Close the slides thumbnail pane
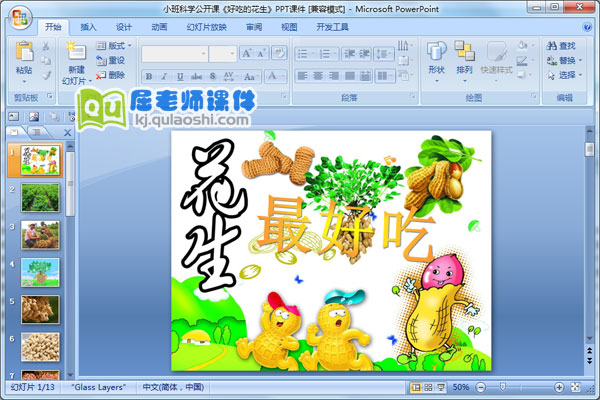600x400 pixels. pyautogui.click(x=67, y=133)
